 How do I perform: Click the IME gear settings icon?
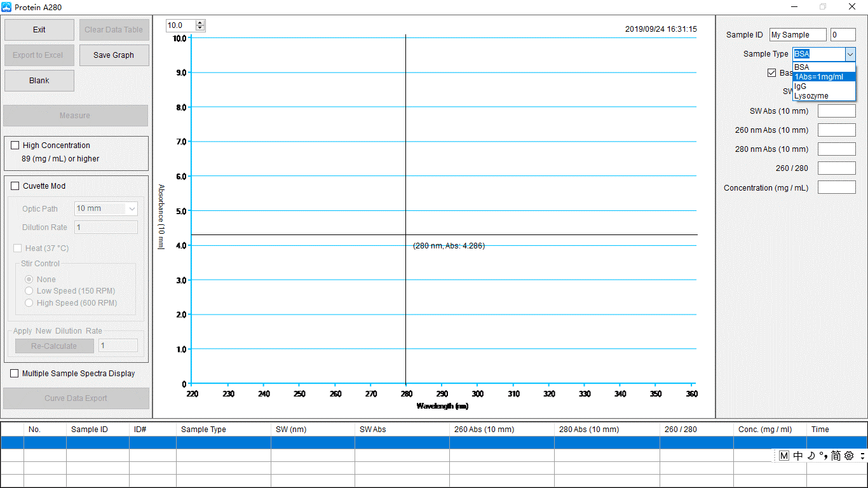(x=849, y=456)
